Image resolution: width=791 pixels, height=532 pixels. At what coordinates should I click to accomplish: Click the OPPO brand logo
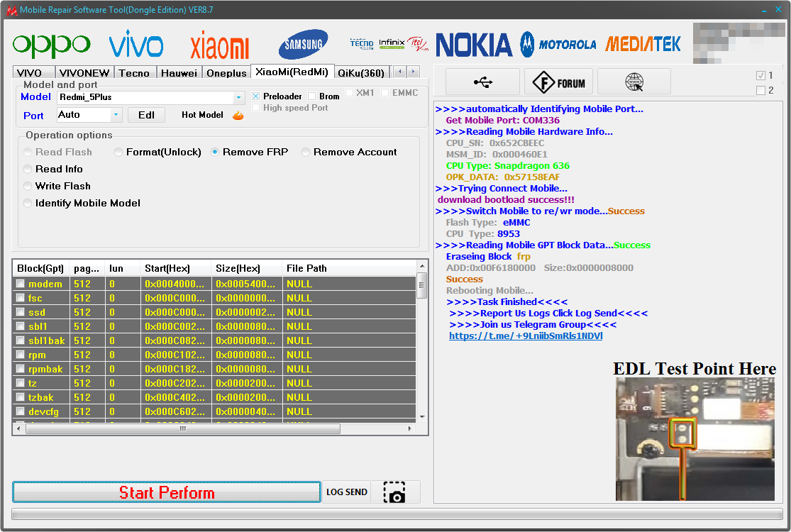click(52, 45)
